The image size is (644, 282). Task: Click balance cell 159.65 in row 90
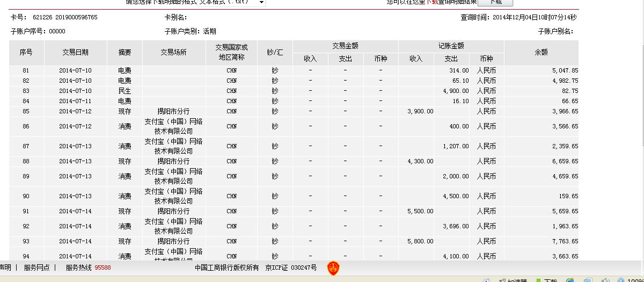tap(568, 196)
